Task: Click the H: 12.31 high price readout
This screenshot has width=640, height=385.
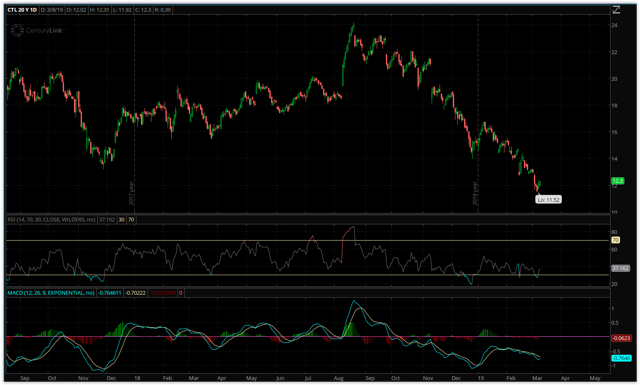Action: click(100, 9)
